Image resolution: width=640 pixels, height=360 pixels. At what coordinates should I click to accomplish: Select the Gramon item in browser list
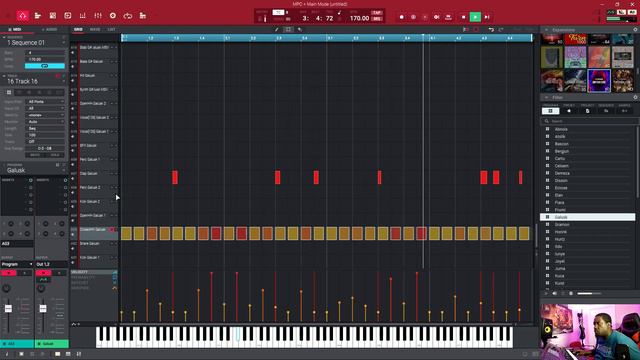coord(588,224)
